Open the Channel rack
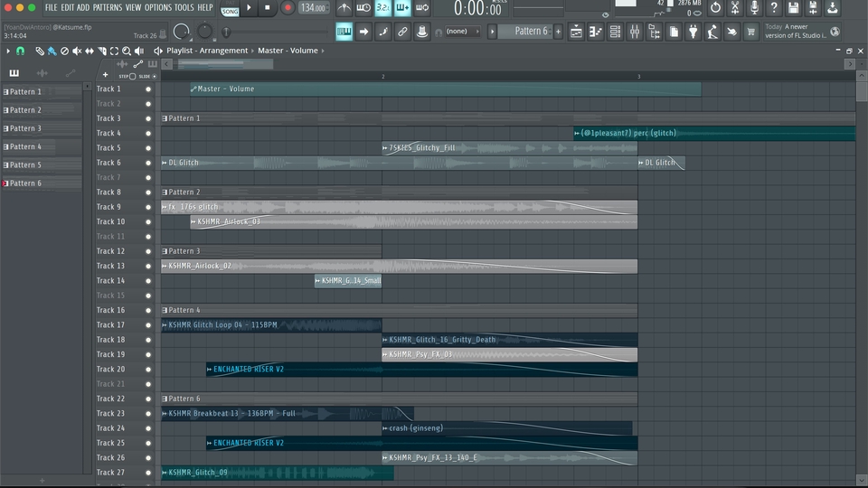This screenshot has width=868, height=488. click(615, 32)
